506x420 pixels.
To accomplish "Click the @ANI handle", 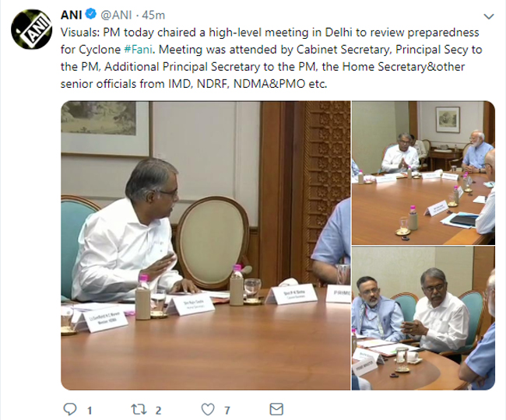I will [x=117, y=15].
